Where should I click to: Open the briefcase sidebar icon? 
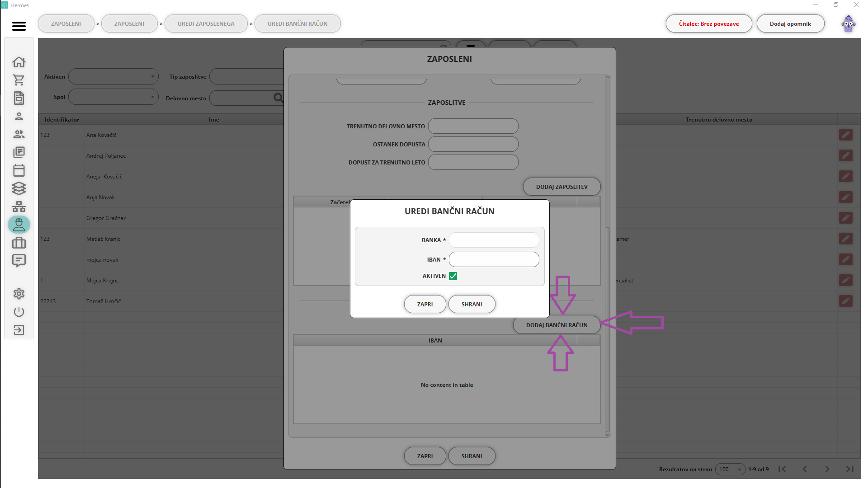(x=19, y=243)
